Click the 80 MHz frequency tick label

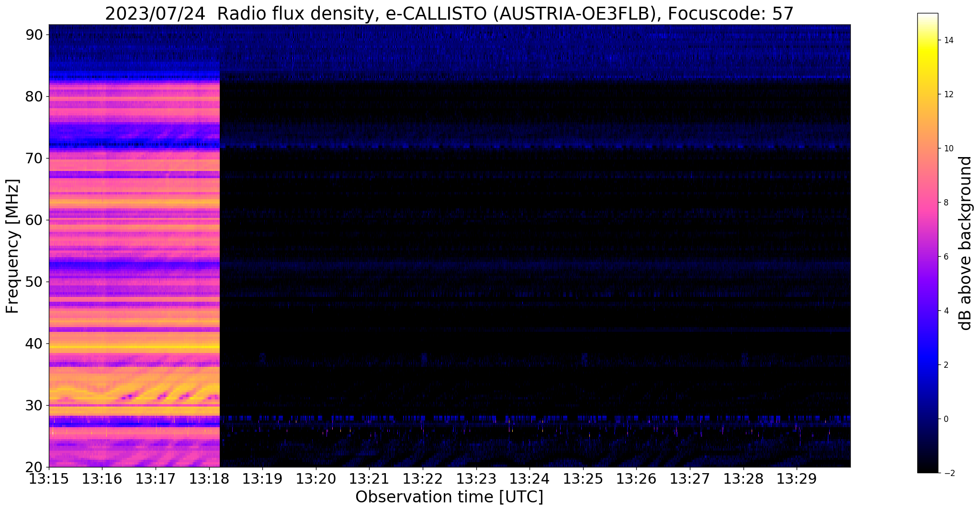point(34,96)
